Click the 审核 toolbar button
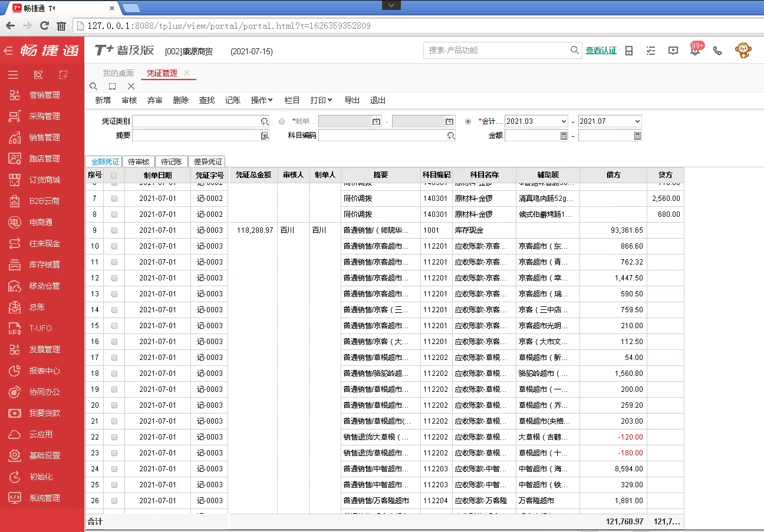 click(129, 100)
